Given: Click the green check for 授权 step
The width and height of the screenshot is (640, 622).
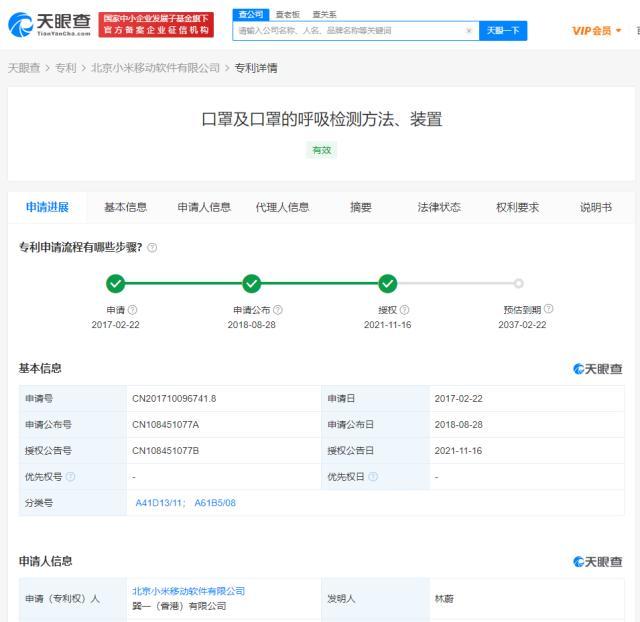Looking at the screenshot, I should (387, 283).
